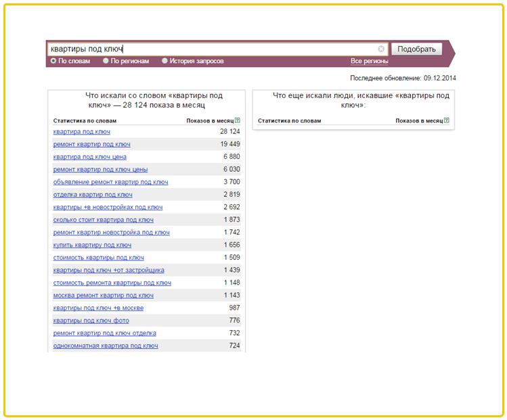Viewport: 507px width, 420px height.
Task: Select "отделка квартир под ключ" link
Action: pyautogui.click(x=93, y=195)
